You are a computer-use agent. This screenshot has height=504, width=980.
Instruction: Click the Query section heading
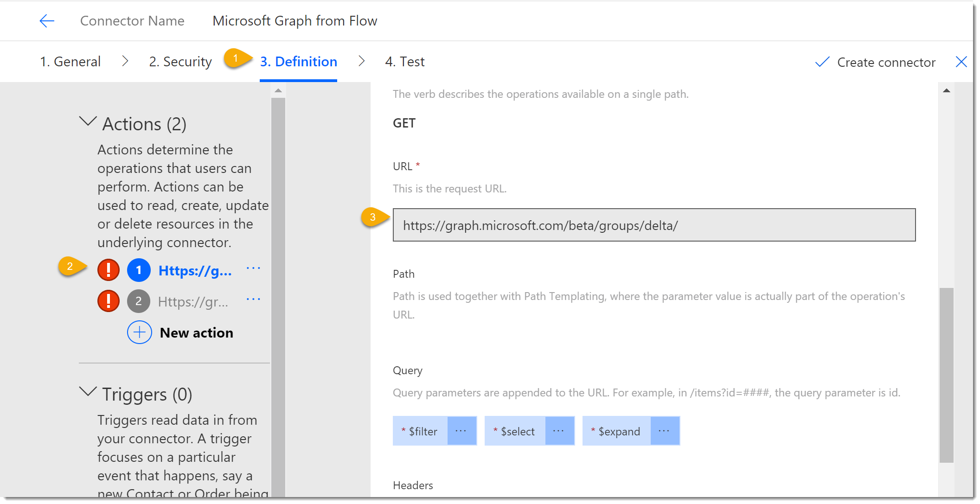(408, 370)
